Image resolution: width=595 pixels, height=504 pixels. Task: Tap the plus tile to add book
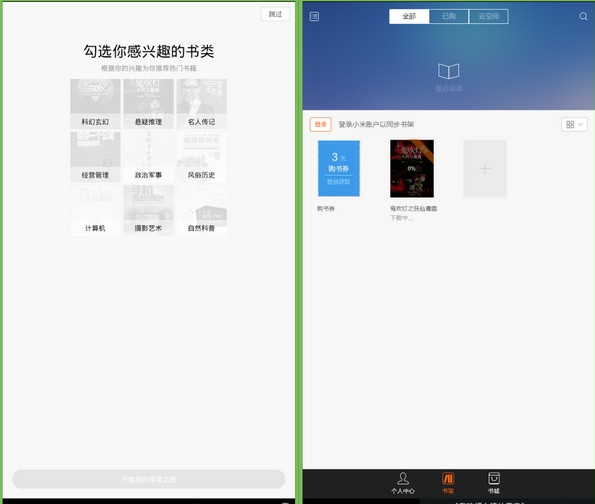pos(485,169)
